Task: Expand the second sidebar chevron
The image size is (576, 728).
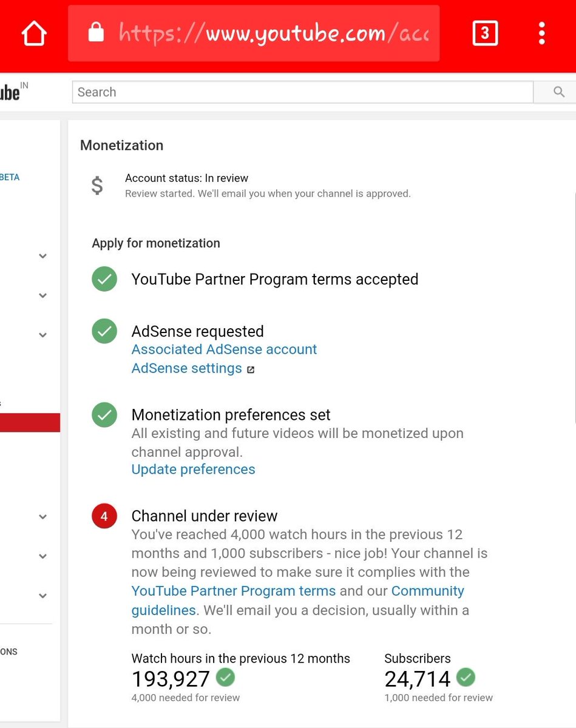Action: tap(42, 295)
